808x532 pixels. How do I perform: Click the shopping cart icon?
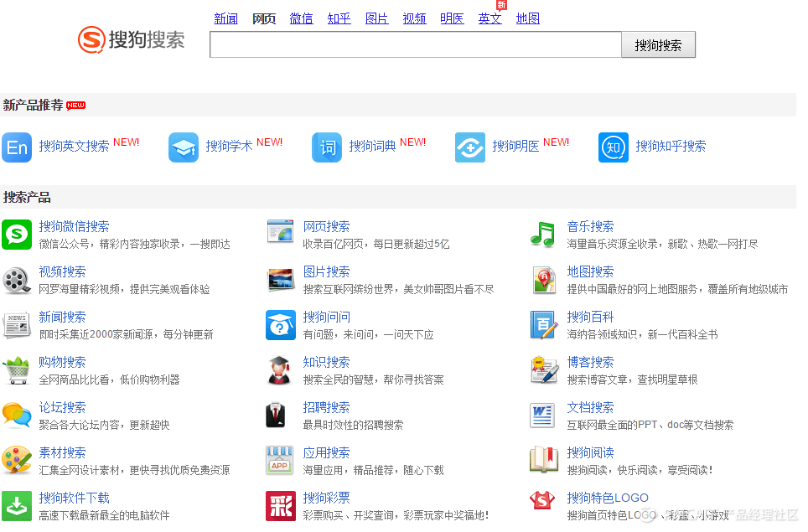click(x=17, y=370)
